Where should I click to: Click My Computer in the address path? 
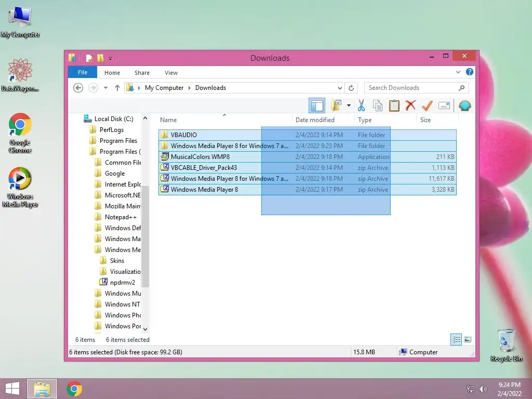[164, 88]
